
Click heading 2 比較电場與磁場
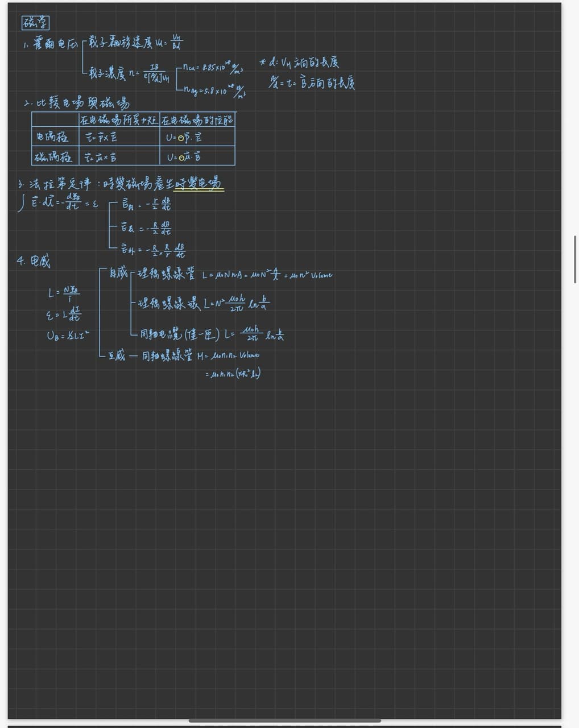click(x=77, y=103)
